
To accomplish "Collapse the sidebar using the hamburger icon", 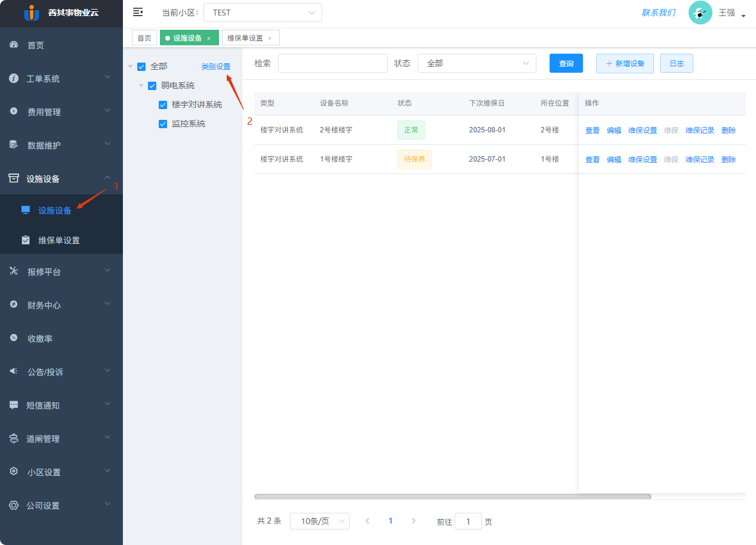I will pos(138,12).
